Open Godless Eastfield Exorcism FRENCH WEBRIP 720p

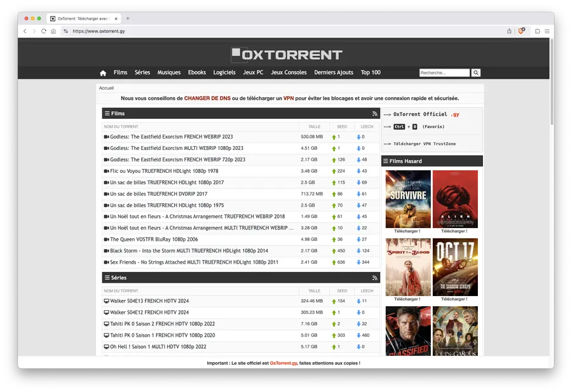[178, 159]
